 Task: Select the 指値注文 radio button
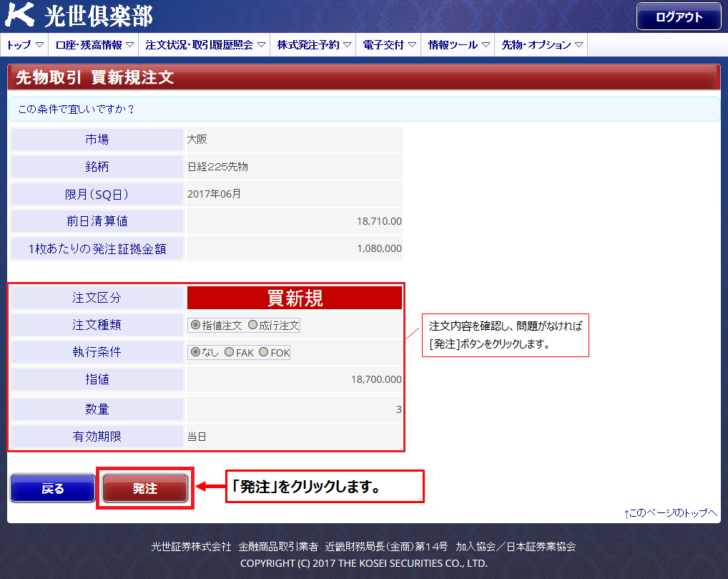(195, 325)
